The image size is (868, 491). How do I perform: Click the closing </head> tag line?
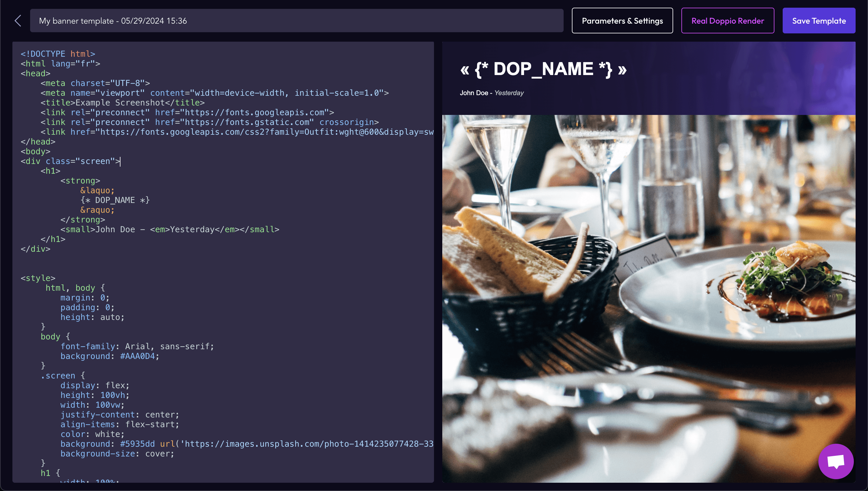click(x=38, y=142)
